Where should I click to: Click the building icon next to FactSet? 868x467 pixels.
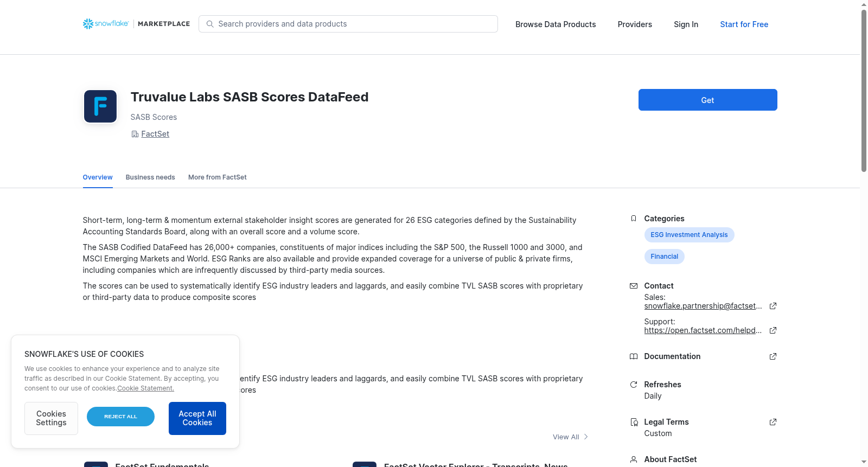pos(135,134)
